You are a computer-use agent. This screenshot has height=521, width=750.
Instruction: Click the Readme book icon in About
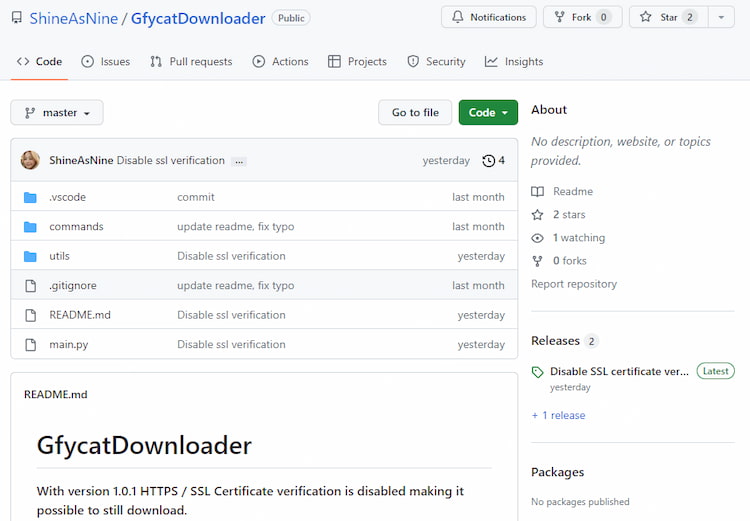[537, 192]
